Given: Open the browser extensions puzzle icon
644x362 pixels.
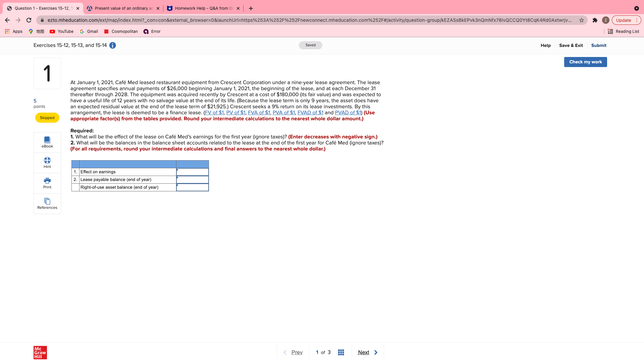Looking at the screenshot, I should point(595,20).
